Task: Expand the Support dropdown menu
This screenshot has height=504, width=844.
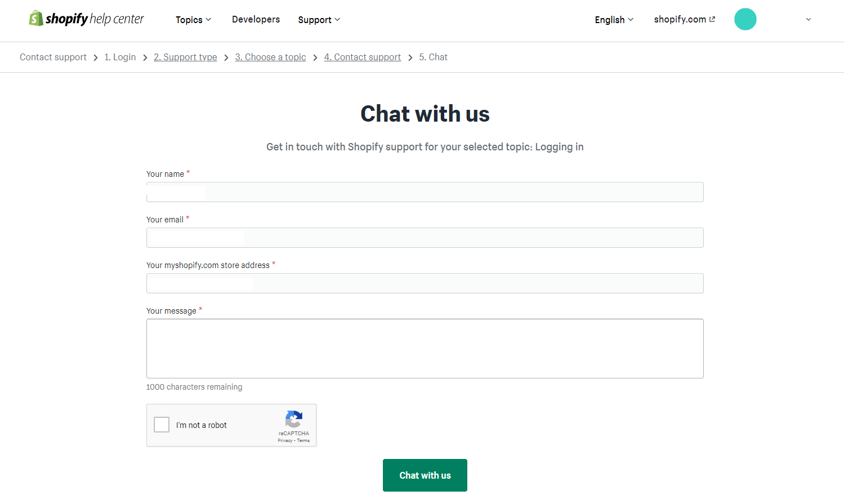Action: pos(319,20)
